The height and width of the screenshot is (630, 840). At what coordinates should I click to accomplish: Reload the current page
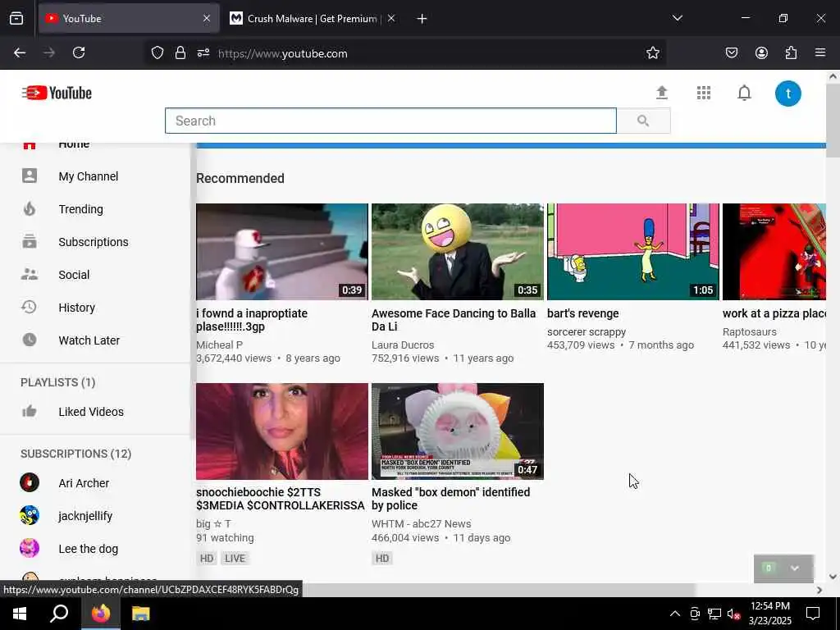(79, 52)
